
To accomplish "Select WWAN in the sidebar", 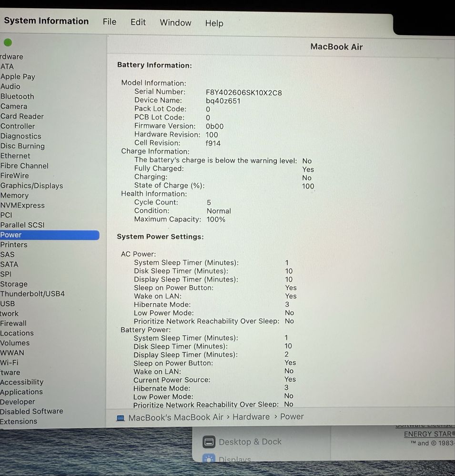I will pyautogui.click(x=12, y=353).
